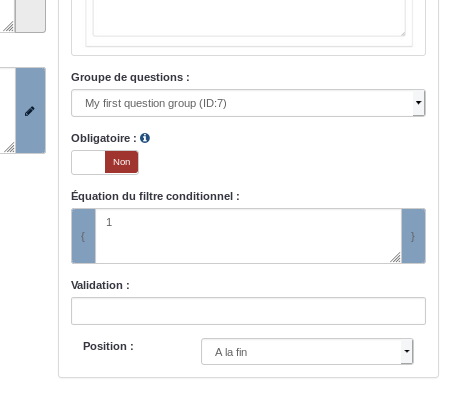Click the top-left gray button
Image resolution: width=450 pixels, height=395 pixels.
click(x=30, y=16)
